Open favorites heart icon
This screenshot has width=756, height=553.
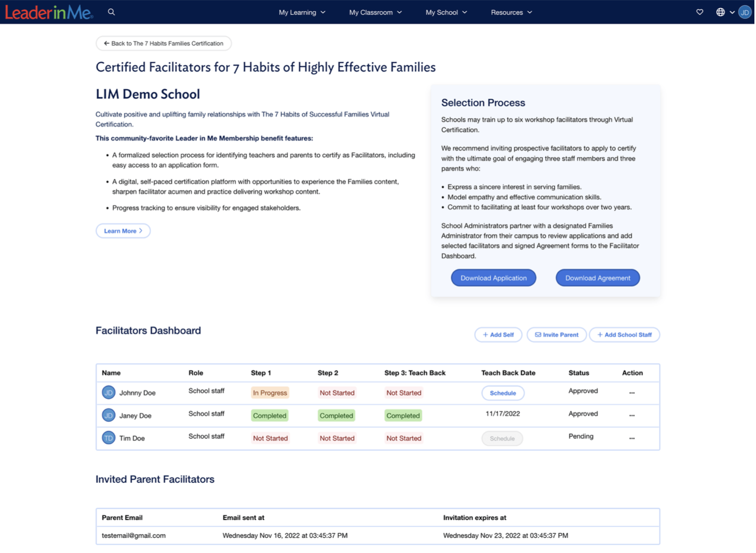click(x=700, y=12)
